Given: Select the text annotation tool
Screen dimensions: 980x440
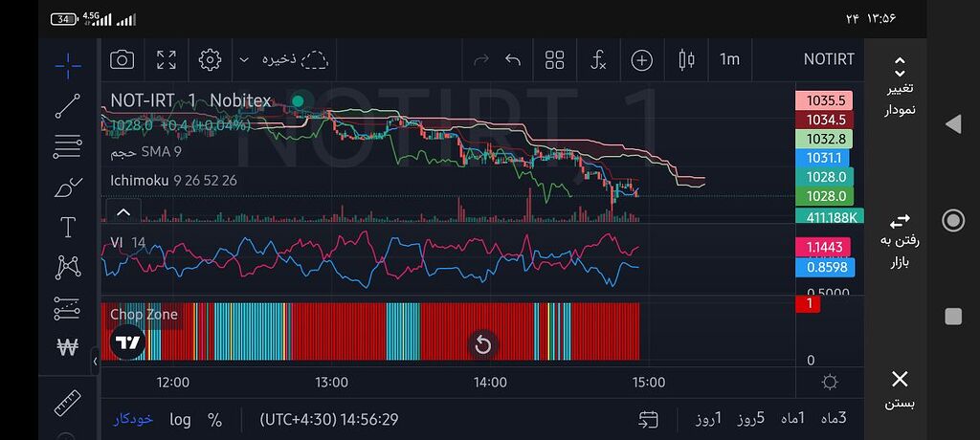Looking at the screenshot, I should coord(67,228).
